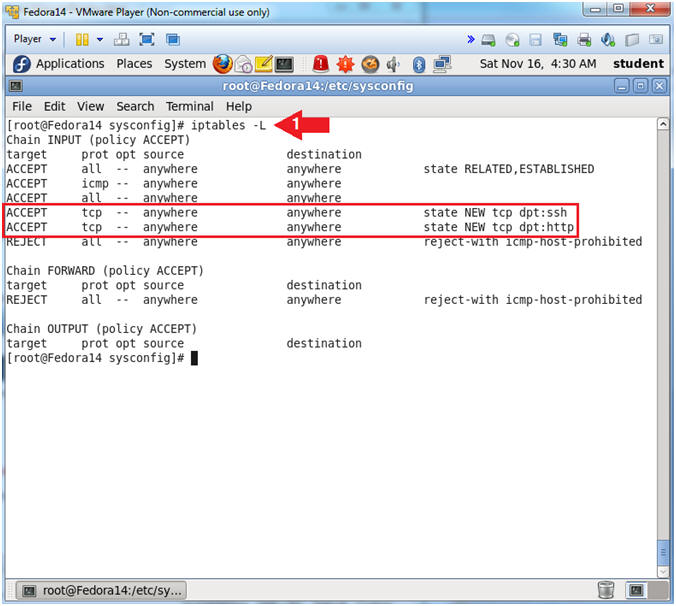
Task: Click the red alert siren panel icon
Action: pyautogui.click(x=321, y=64)
